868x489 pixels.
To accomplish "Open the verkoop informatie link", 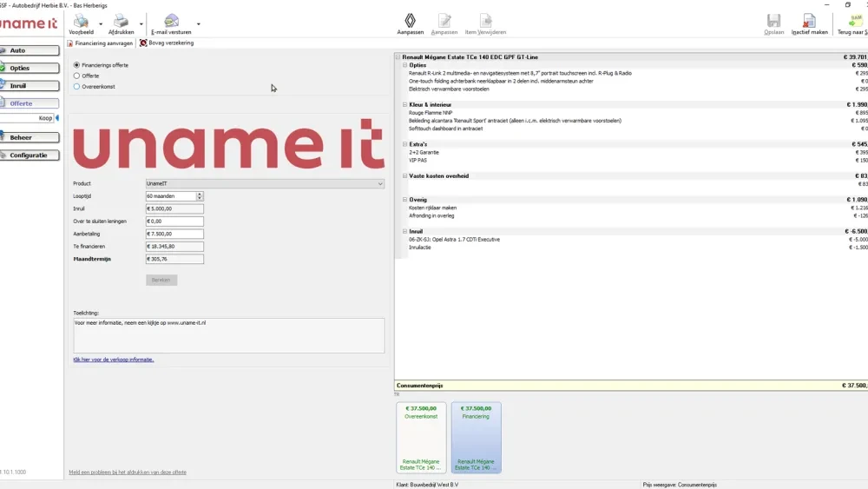I will [x=114, y=360].
